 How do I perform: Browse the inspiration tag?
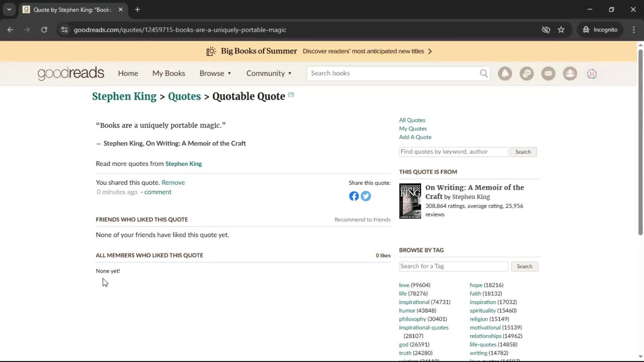(483, 302)
